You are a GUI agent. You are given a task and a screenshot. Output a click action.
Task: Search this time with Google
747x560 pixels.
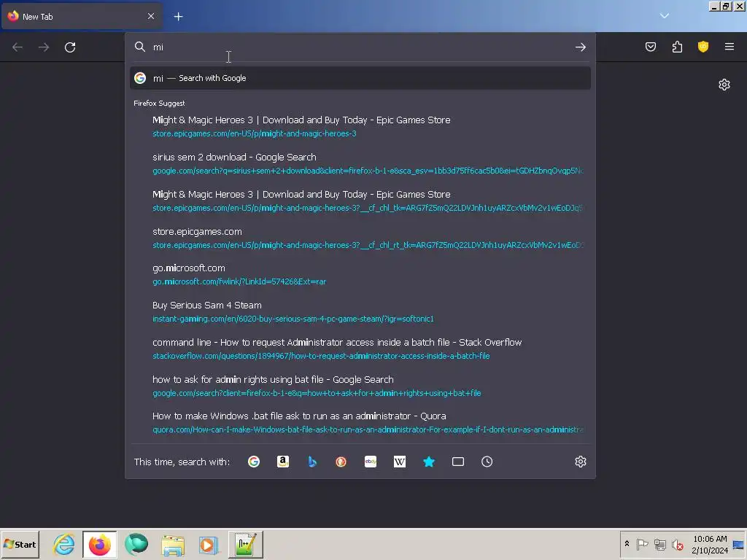click(254, 462)
